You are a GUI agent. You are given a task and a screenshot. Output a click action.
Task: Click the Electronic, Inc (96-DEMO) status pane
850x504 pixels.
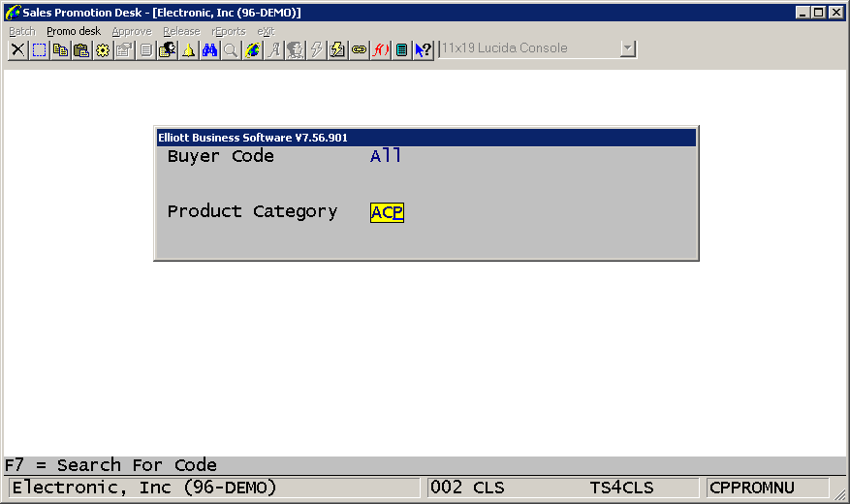tap(214, 488)
